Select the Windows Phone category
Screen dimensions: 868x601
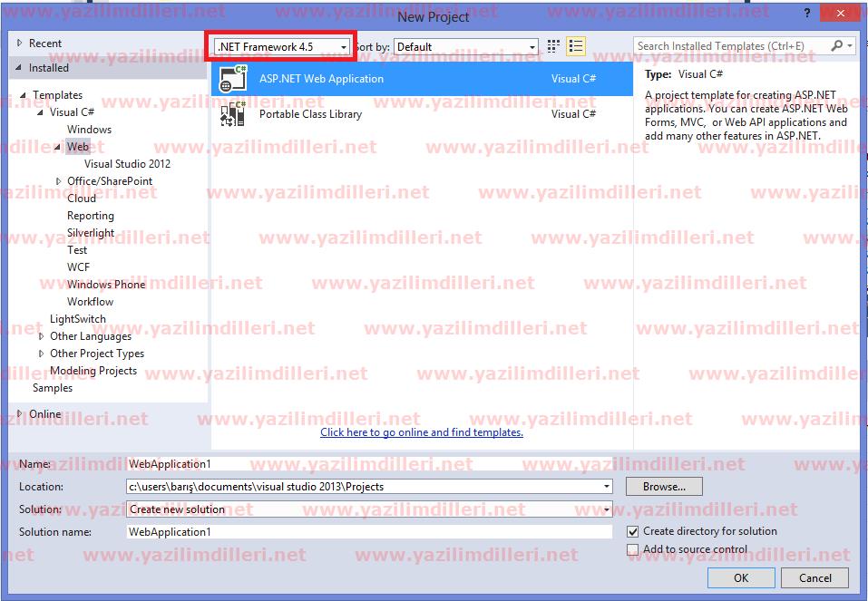(106, 285)
